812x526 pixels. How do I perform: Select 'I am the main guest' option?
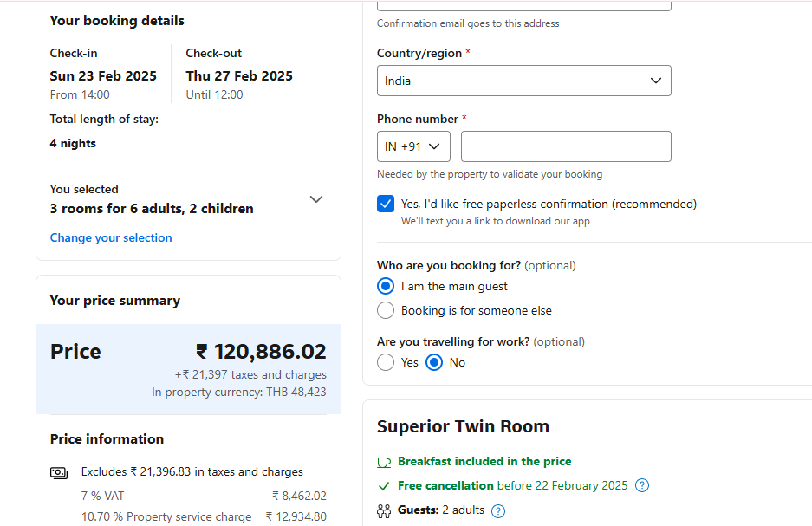click(386, 286)
